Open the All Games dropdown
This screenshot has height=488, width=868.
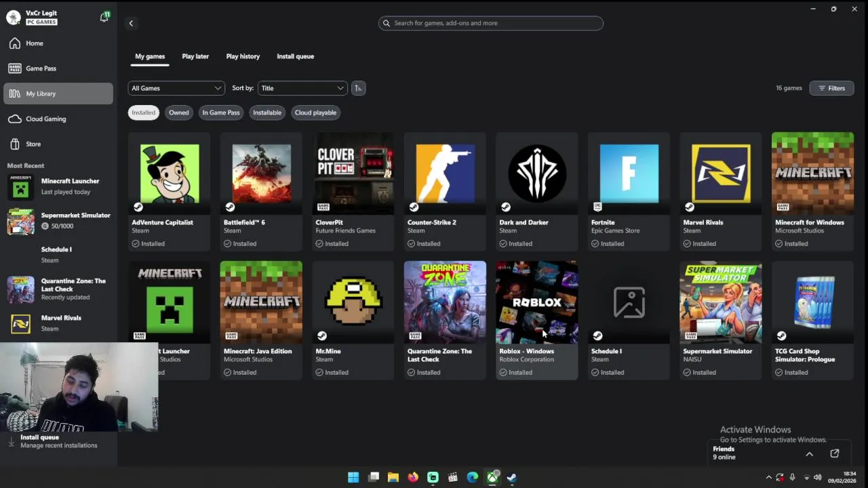176,88
